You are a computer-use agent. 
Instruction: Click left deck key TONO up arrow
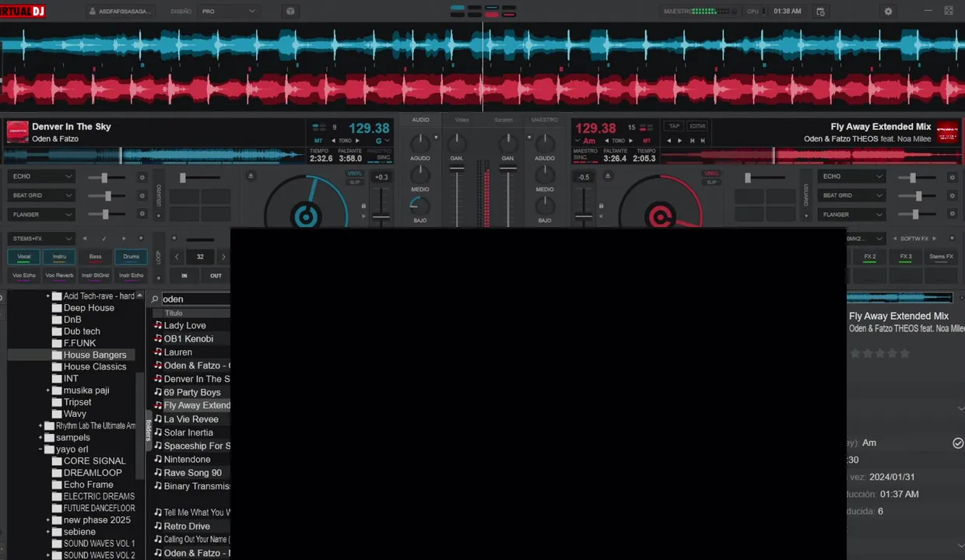(x=358, y=141)
